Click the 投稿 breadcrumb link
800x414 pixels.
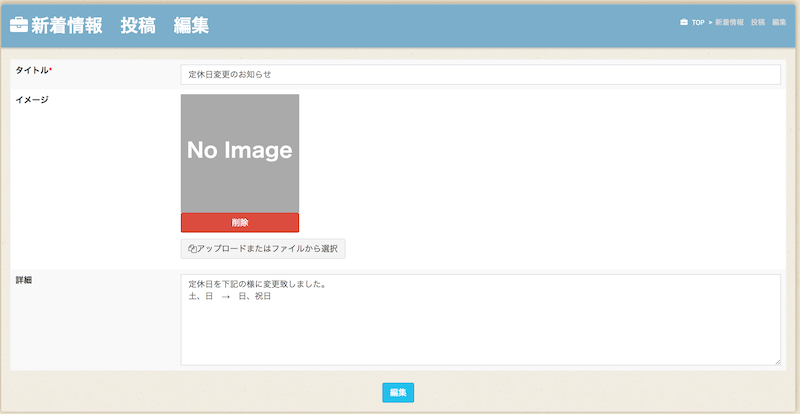(x=758, y=22)
